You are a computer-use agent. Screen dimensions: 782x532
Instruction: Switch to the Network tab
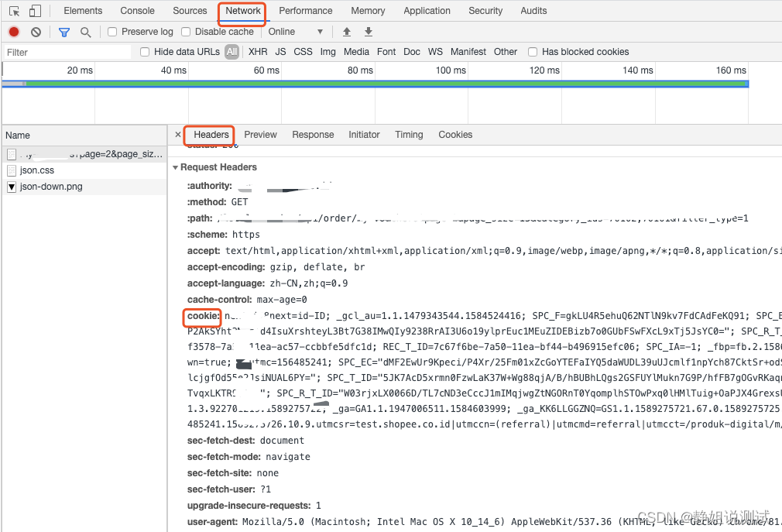click(x=243, y=11)
